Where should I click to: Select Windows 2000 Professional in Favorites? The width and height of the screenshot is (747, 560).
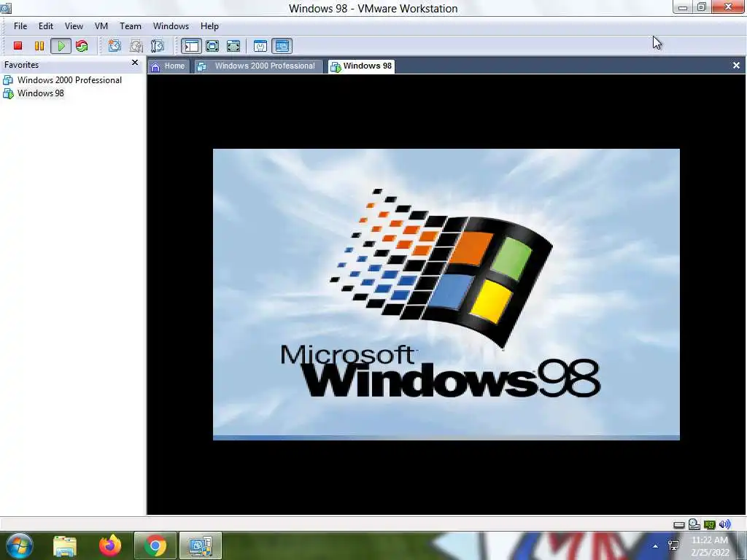point(63,80)
